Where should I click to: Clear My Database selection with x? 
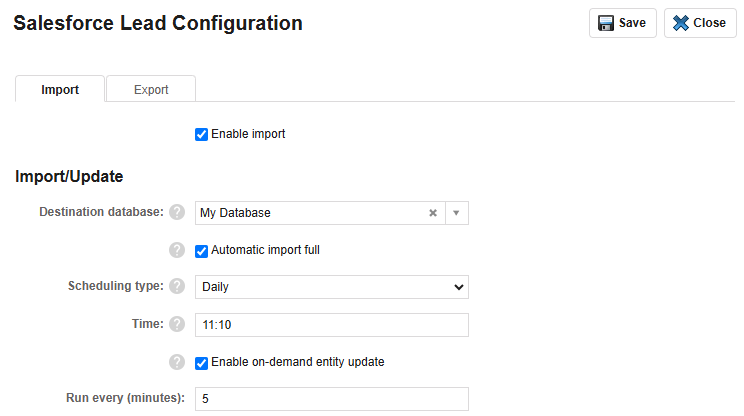pos(433,213)
